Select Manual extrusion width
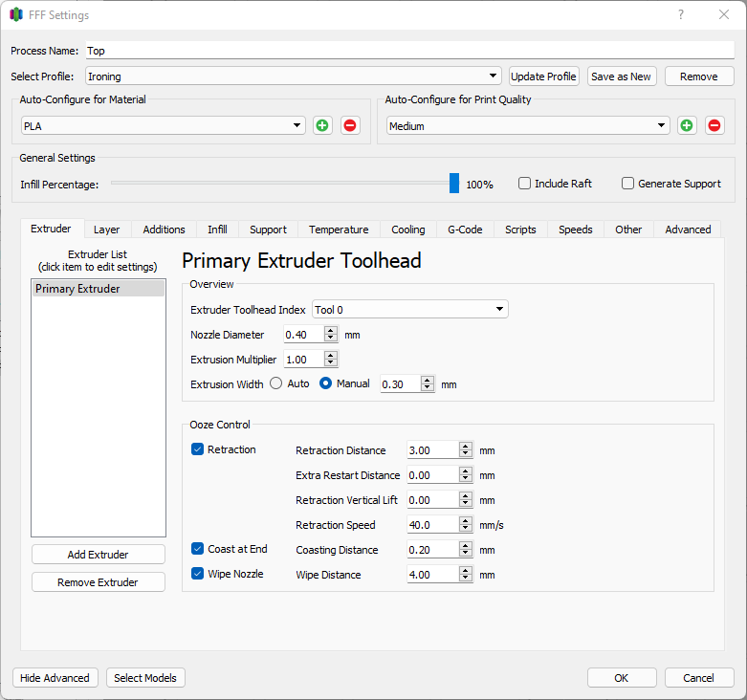Viewport: 747px width, 700px height. (326, 383)
